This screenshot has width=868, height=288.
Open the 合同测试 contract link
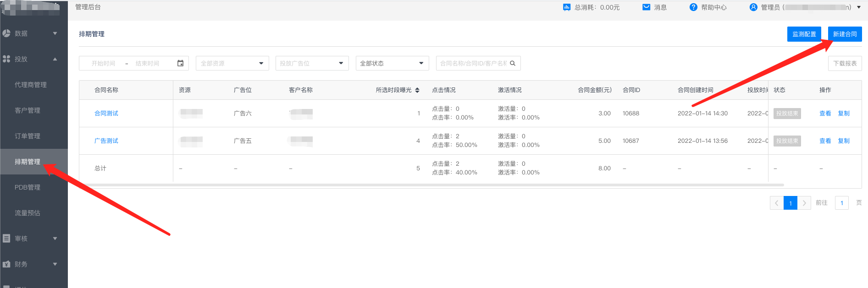(x=106, y=113)
